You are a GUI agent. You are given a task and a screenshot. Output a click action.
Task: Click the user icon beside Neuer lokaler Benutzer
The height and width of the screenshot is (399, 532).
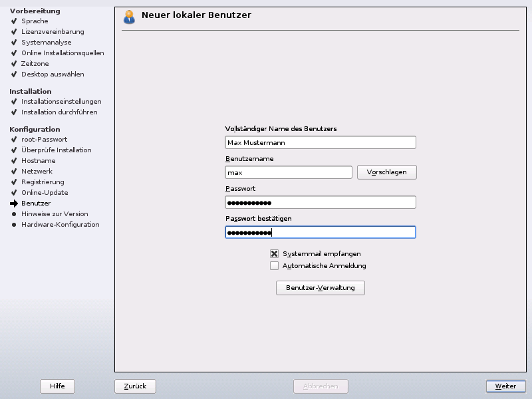tap(129, 17)
